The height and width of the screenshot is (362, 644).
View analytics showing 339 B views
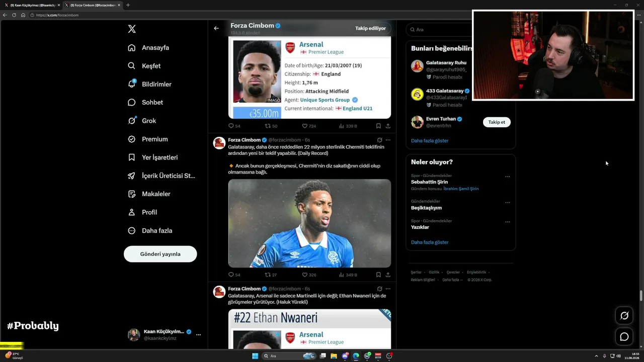coord(348,126)
